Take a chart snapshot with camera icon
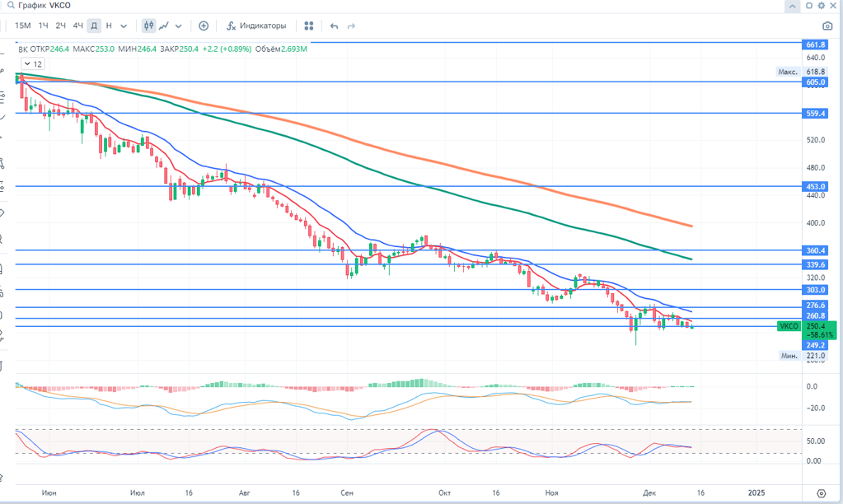 (x=808, y=6)
